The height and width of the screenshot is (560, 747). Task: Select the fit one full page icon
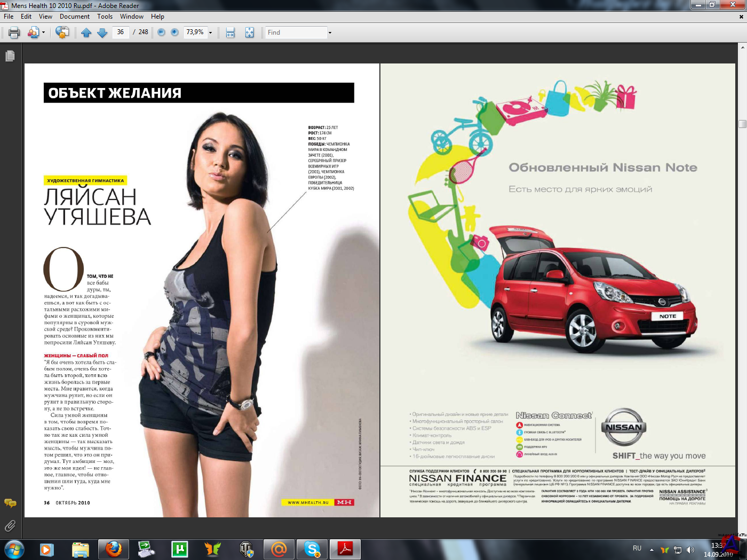coord(249,33)
